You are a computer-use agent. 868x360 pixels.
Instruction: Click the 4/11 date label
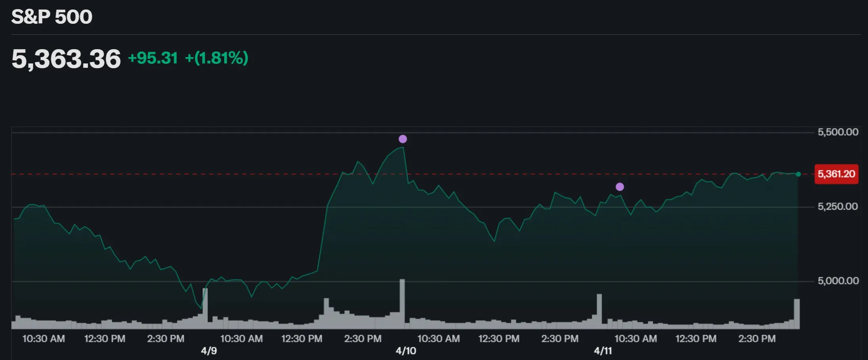603,351
